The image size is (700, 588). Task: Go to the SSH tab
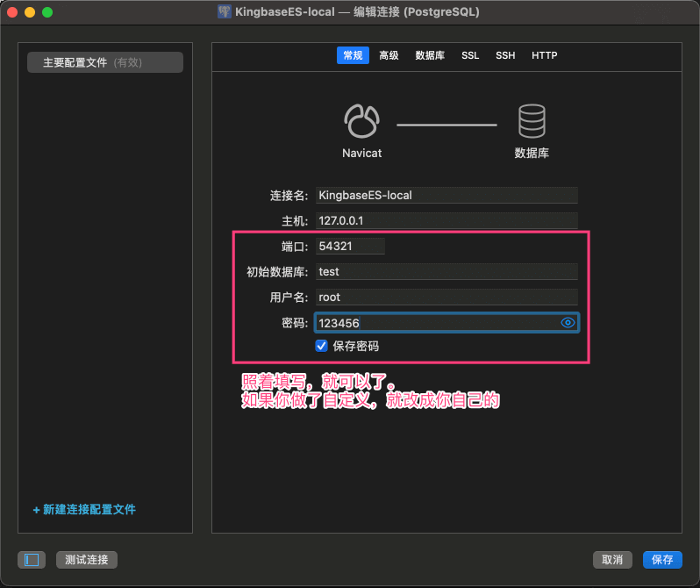point(505,55)
